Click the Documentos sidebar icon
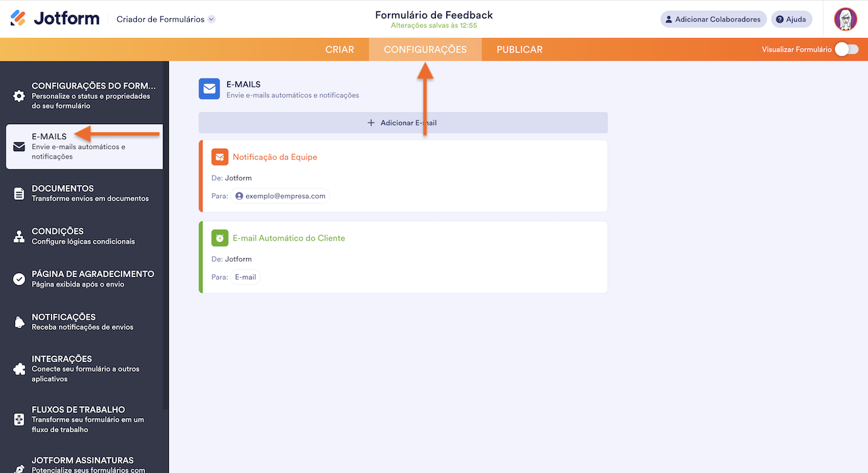This screenshot has width=868, height=473. tap(19, 194)
